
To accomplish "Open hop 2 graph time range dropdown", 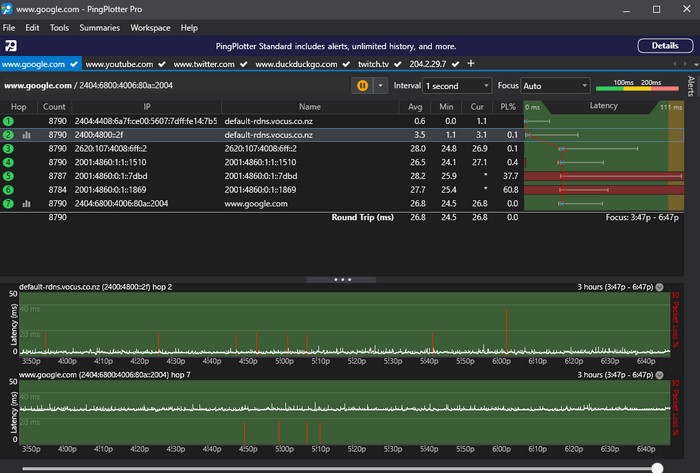I will 659,287.
